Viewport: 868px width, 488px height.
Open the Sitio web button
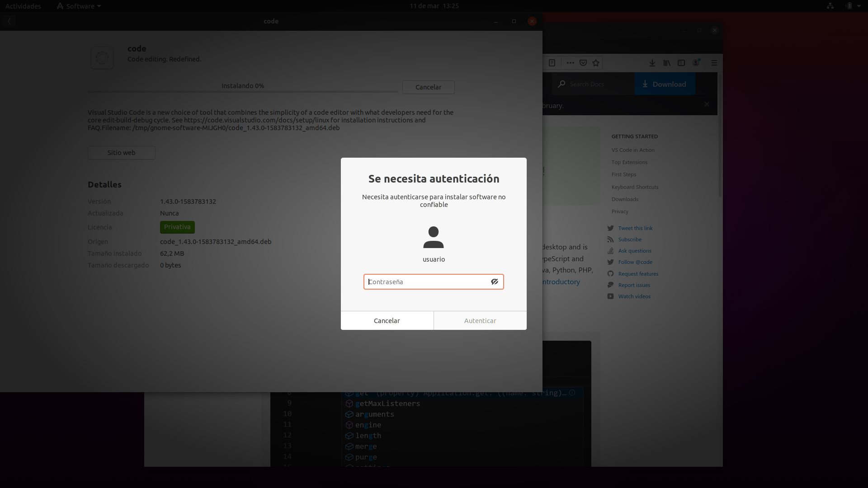pos(121,152)
